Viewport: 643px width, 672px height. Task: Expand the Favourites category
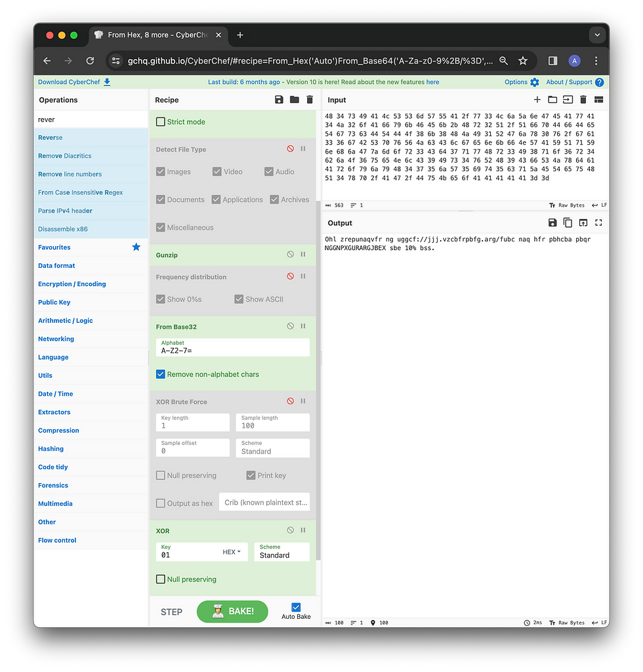click(91, 247)
